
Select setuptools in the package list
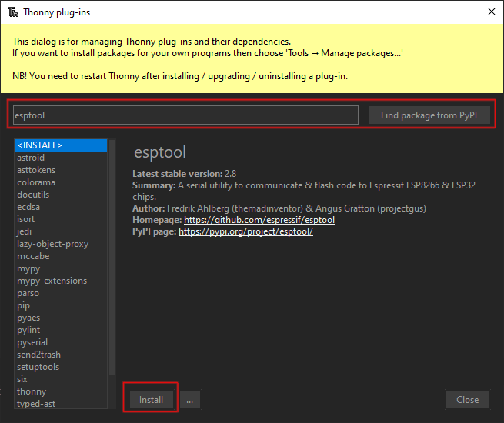pyautogui.click(x=61, y=367)
